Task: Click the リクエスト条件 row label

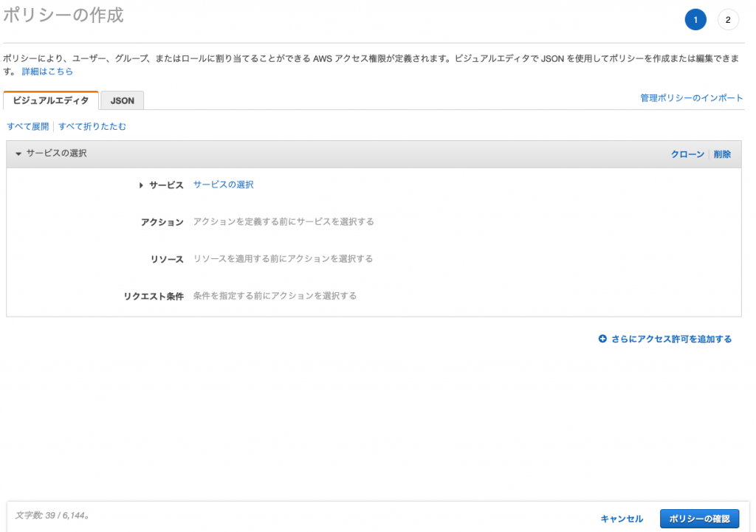Action: (x=154, y=296)
